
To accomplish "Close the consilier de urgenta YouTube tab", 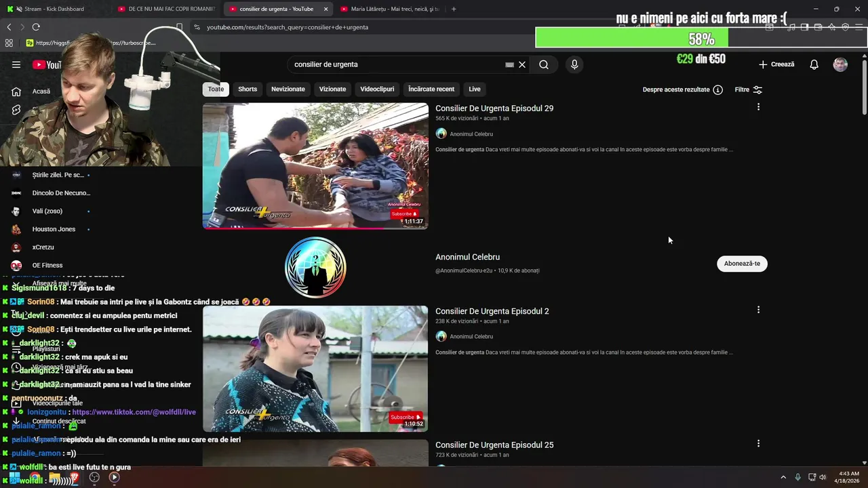I will (325, 9).
